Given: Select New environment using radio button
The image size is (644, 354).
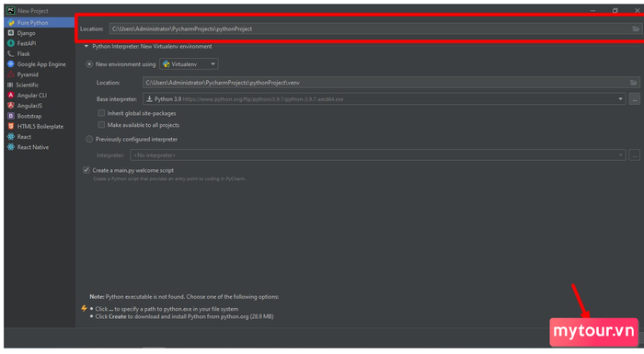Looking at the screenshot, I should (x=89, y=64).
